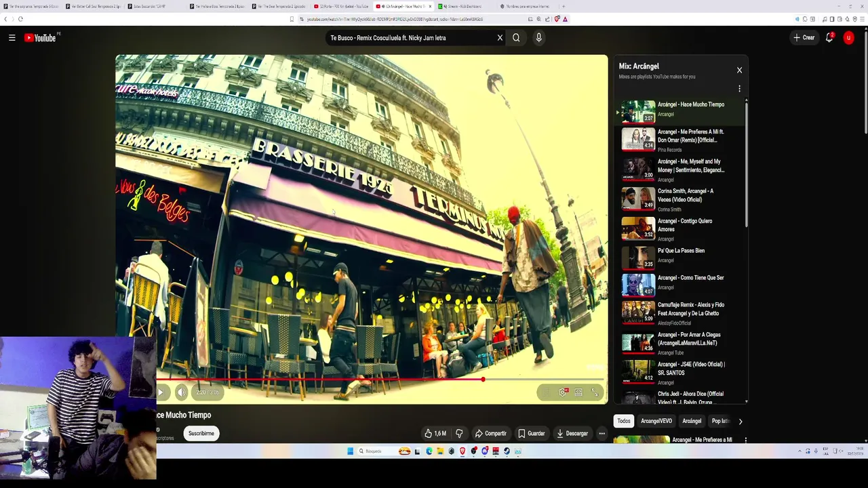The image size is (868, 488).
Task: Go back with browser back arrow
Action: click(5, 19)
